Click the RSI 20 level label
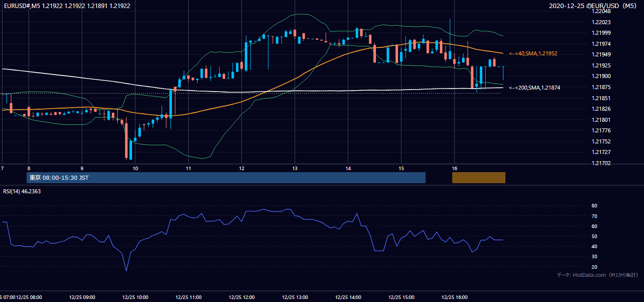 595,267
